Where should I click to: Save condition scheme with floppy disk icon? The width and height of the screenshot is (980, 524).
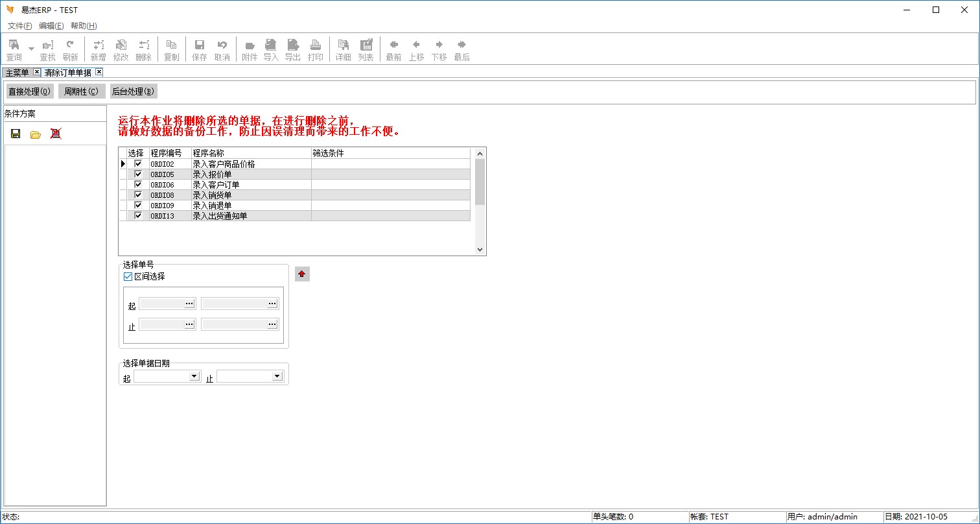pos(16,134)
